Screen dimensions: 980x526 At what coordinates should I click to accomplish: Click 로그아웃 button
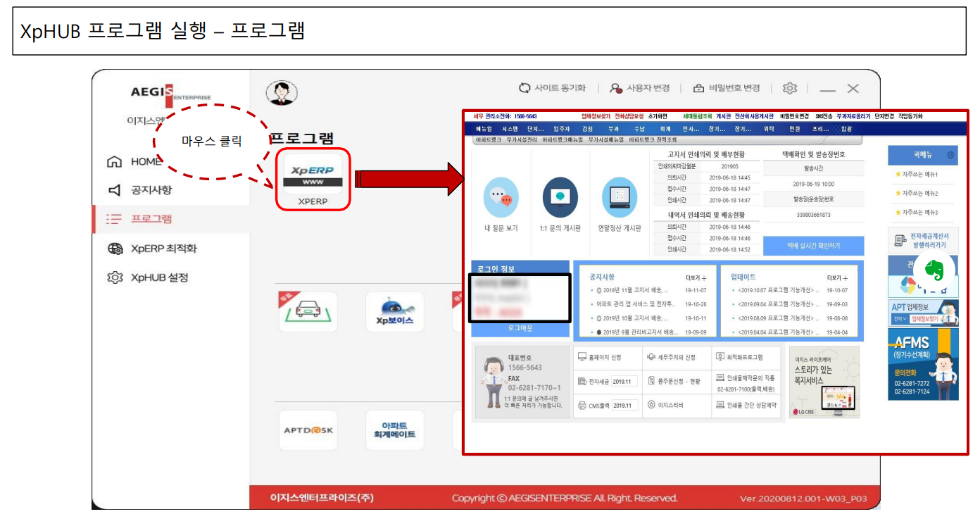pos(520,328)
